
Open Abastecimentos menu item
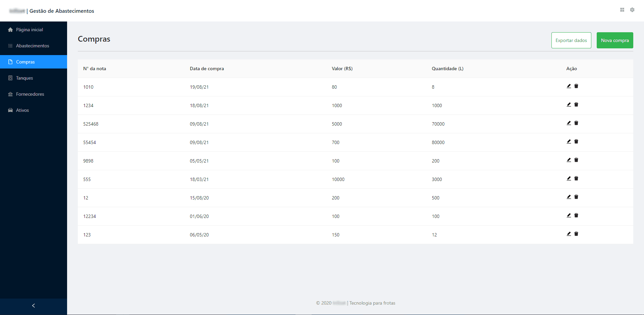click(34, 46)
